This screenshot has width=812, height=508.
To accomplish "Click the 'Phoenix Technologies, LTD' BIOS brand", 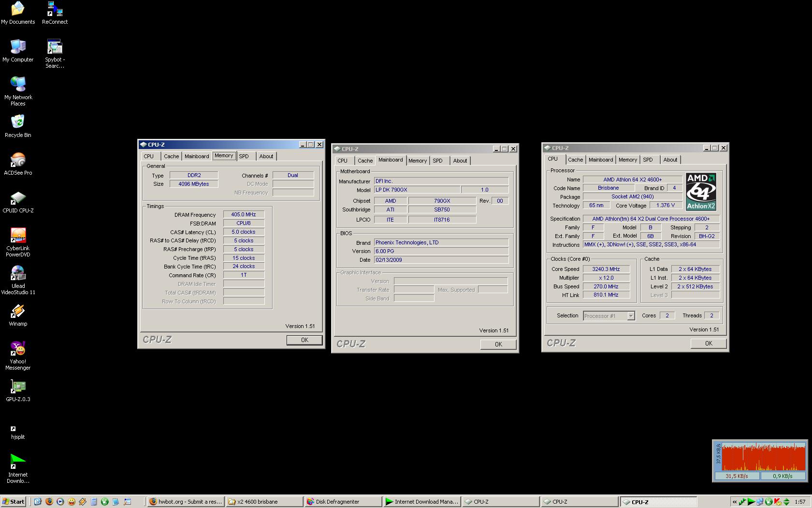I will click(x=441, y=243).
